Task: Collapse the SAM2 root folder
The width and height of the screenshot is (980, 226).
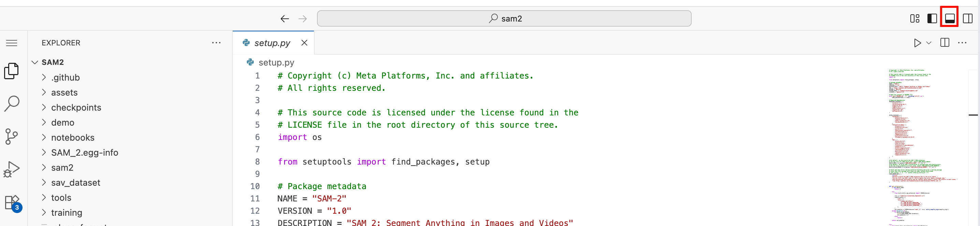Action: click(x=35, y=62)
